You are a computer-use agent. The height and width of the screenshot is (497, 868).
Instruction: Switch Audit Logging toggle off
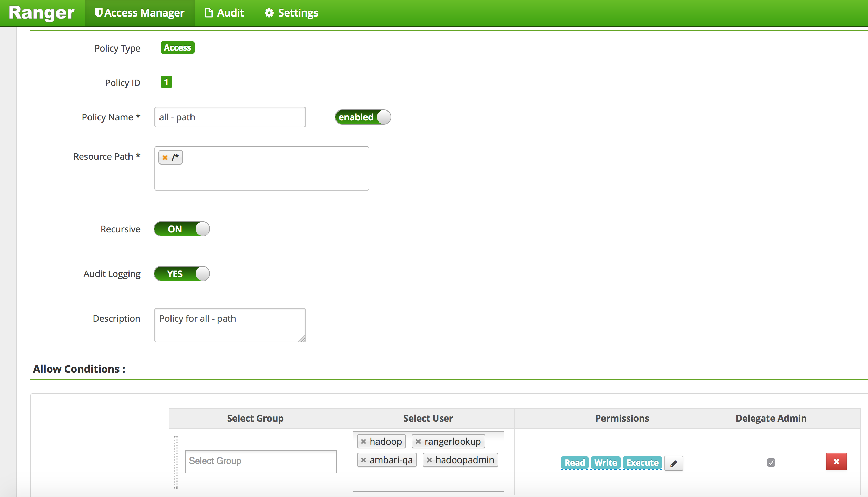(182, 274)
